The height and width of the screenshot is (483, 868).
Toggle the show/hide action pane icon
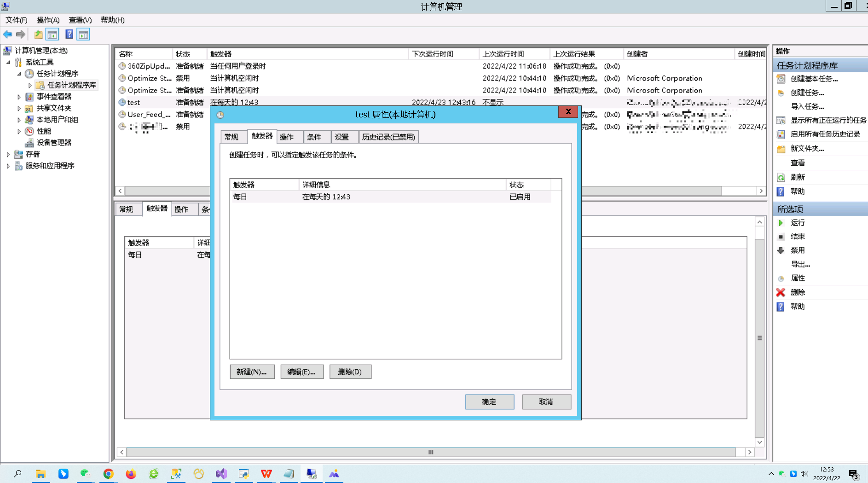pos(83,34)
